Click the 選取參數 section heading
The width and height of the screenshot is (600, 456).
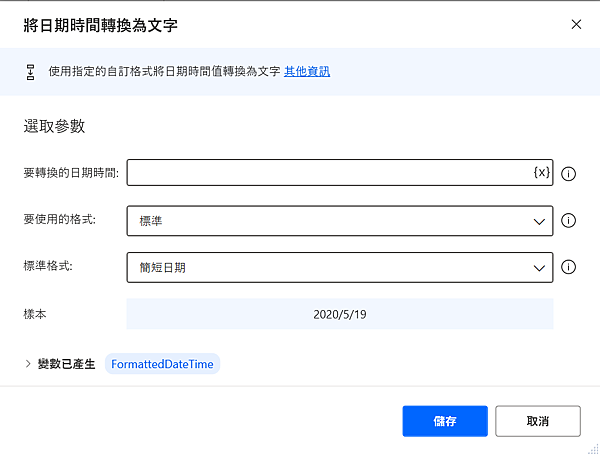[54, 127]
